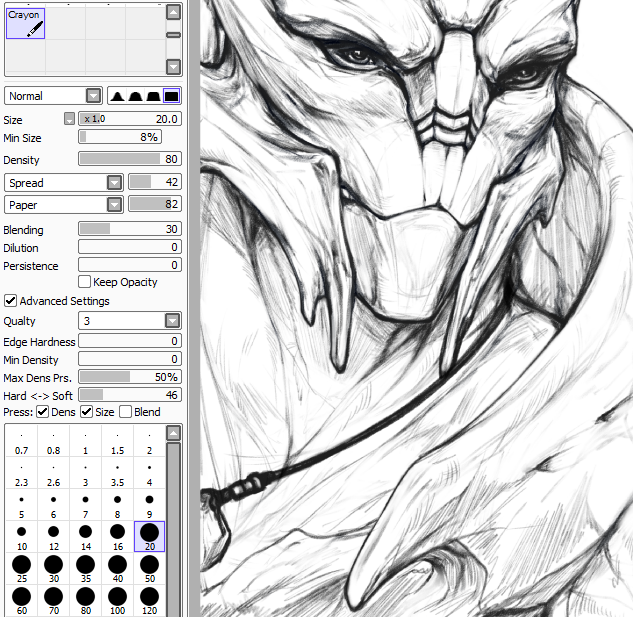Choose the sharpest pointed brush edge shape
633x617 pixels.
point(117,96)
